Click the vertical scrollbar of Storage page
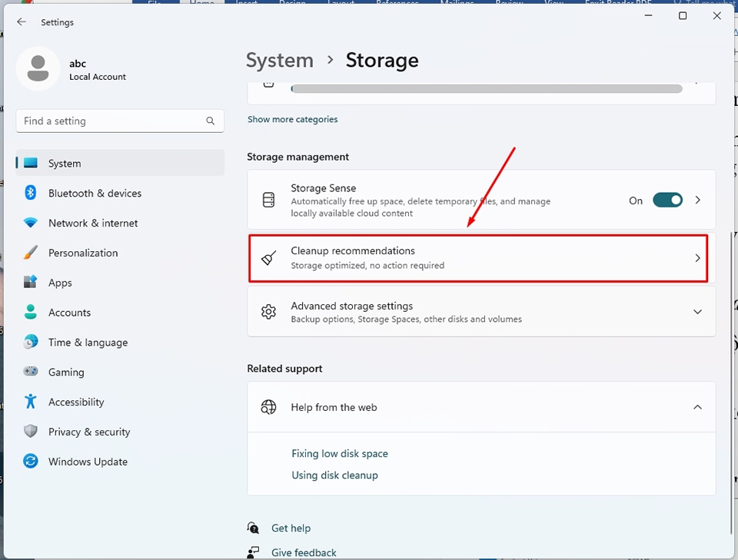Image resolution: width=738 pixels, height=560 pixels. point(731,383)
